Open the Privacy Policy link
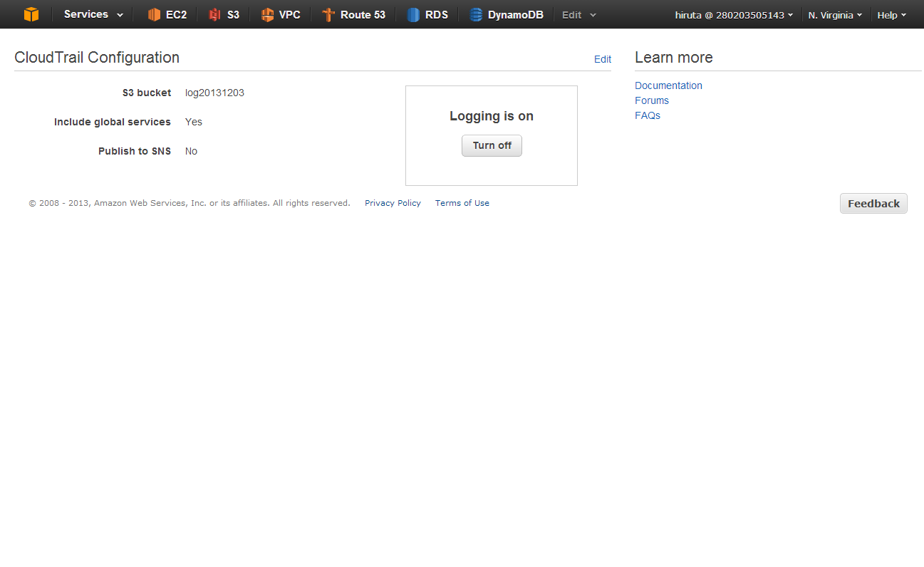Screen dimensions: 924x567 click(x=393, y=203)
